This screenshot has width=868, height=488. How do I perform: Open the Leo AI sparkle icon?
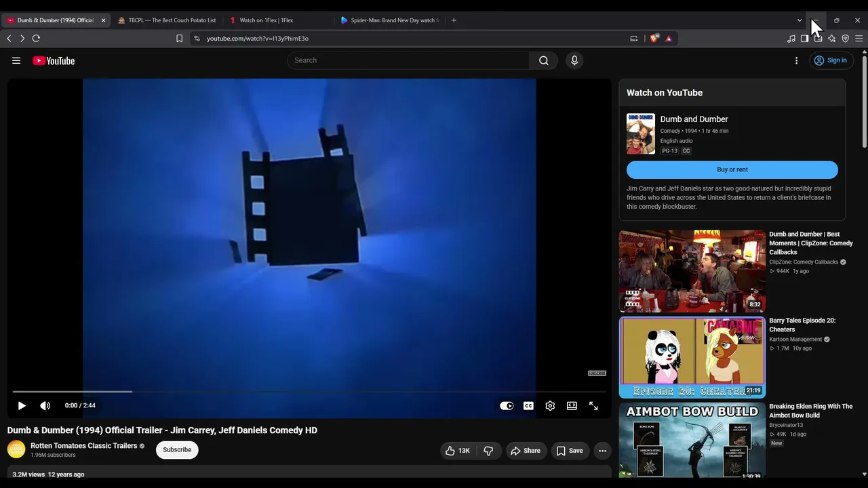coord(831,39)
